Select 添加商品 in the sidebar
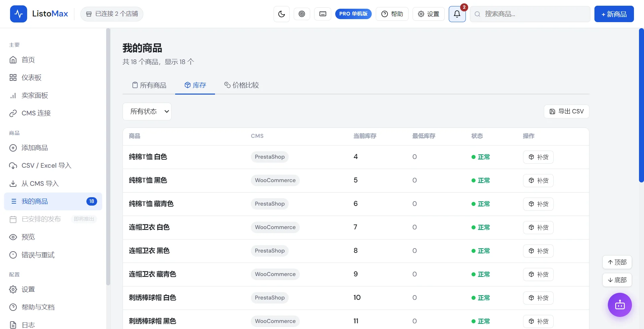The width and height of the screenshot is (644, 329). pyautogui.click(x=53, y=148)
